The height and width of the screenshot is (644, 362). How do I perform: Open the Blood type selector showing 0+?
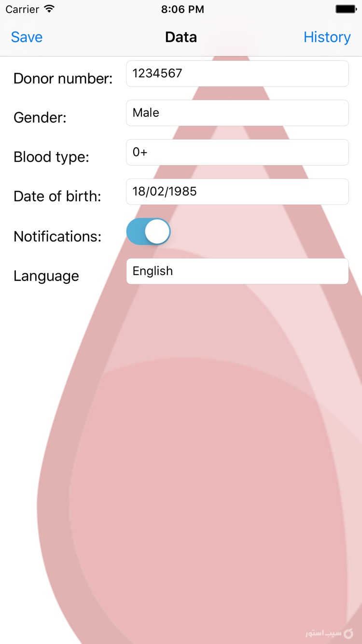[237, 152]
